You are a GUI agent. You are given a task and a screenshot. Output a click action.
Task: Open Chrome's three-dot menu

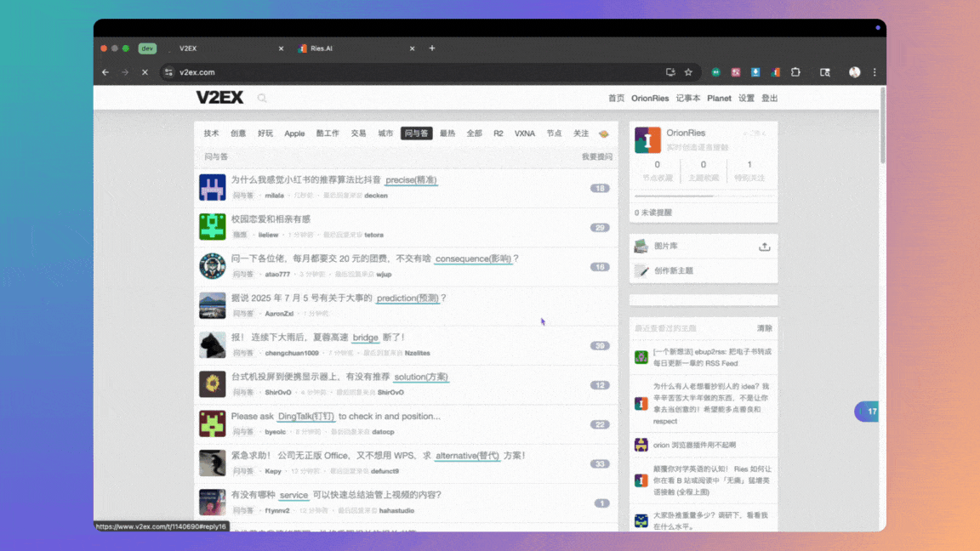875,72
